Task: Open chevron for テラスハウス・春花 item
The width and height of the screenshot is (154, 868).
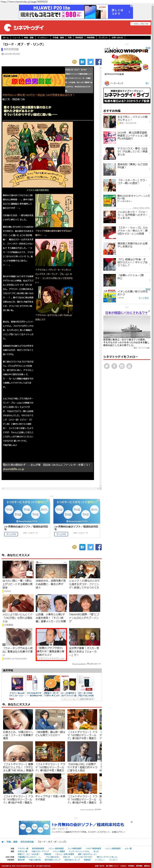Action: (149, 153)
